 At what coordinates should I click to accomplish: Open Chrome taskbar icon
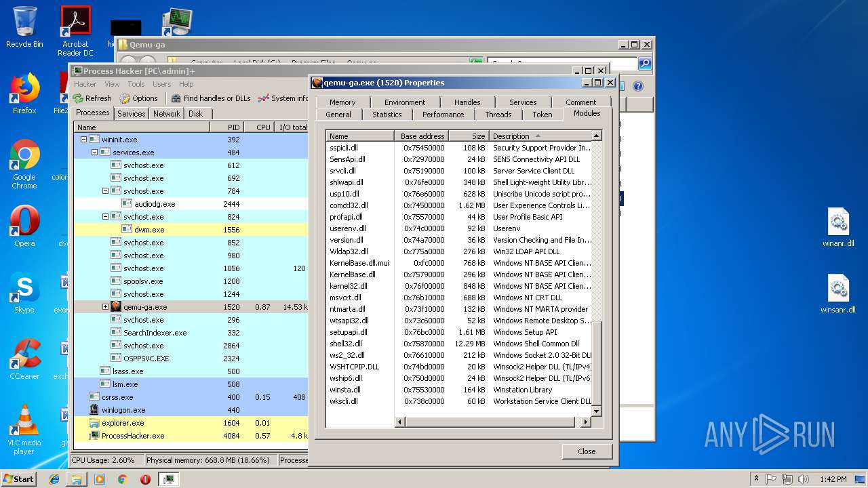(122, 479)
